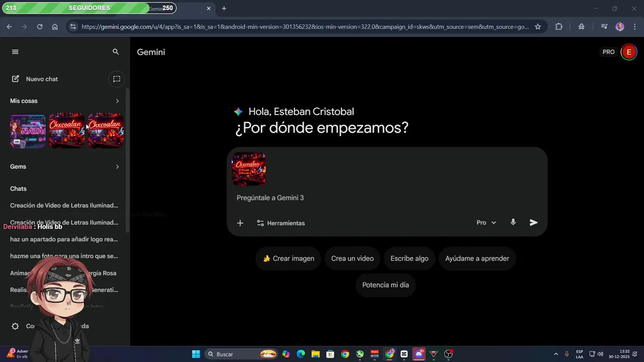Open the NATAG thumbnail in Mis cosas
This screenshot has width=644, height=362.
point(28,131)
